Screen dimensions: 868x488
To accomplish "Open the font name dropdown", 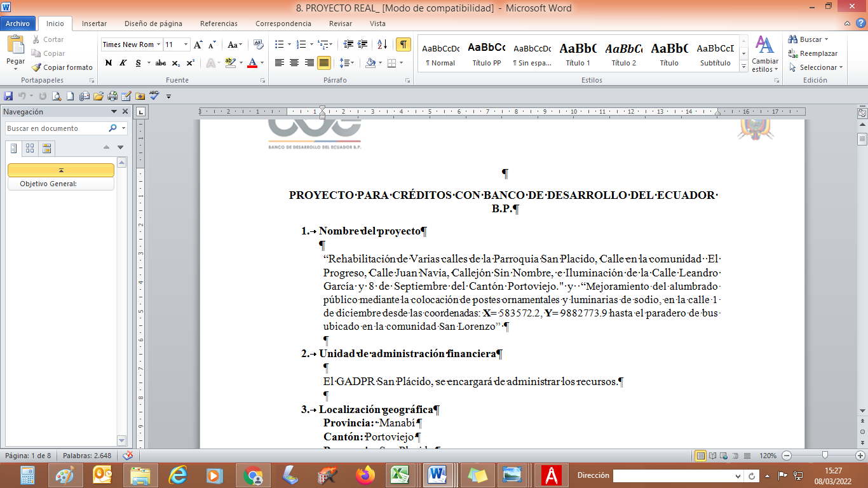I will tap(158, 44).
